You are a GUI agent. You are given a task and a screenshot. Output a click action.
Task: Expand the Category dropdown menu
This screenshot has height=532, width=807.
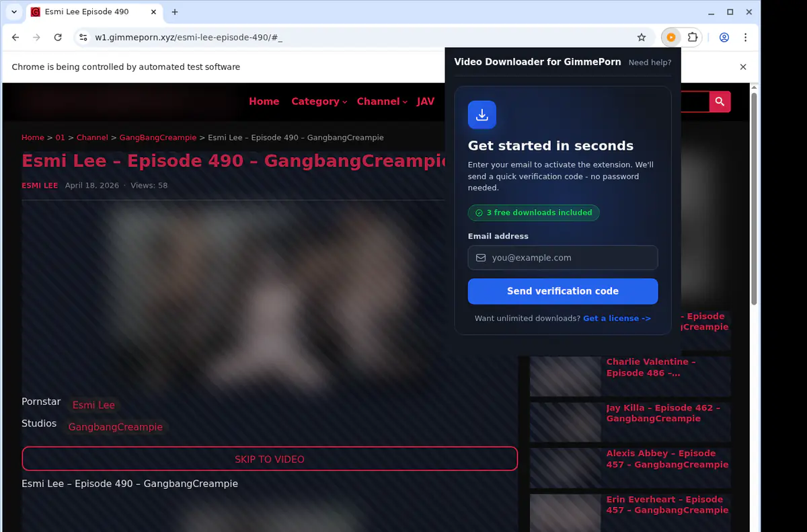[319, 102]
